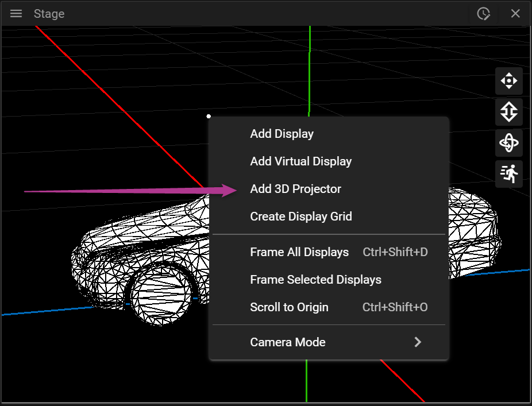Click Add 3D Projector menu entry
Screen dimensions: 532x406
pyautogui.click(x=295, y=189)
